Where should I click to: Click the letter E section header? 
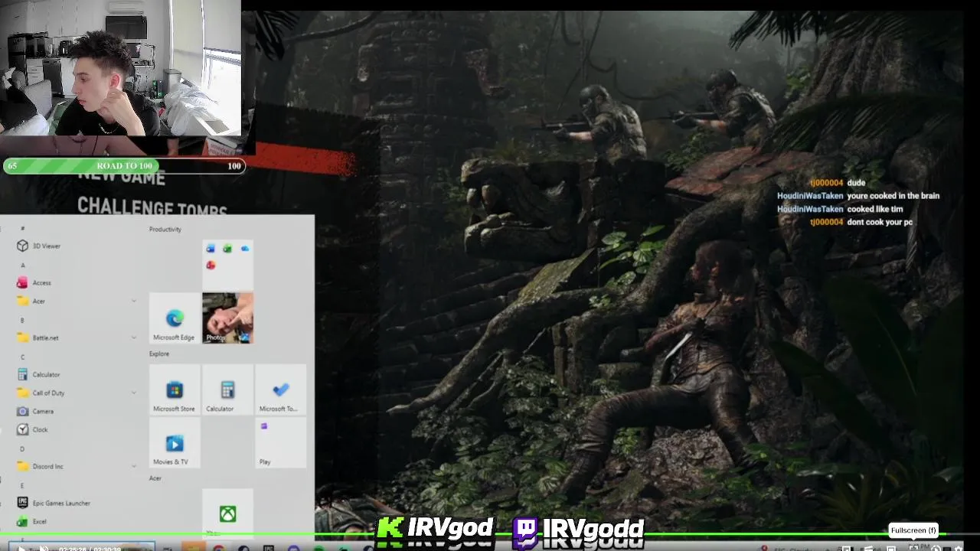tap(22, 485)
